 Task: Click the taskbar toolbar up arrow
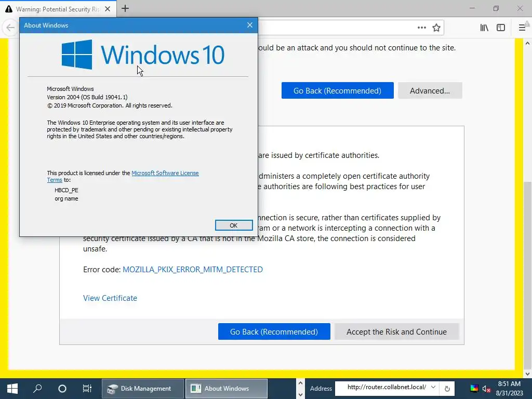tap(300, 383)
